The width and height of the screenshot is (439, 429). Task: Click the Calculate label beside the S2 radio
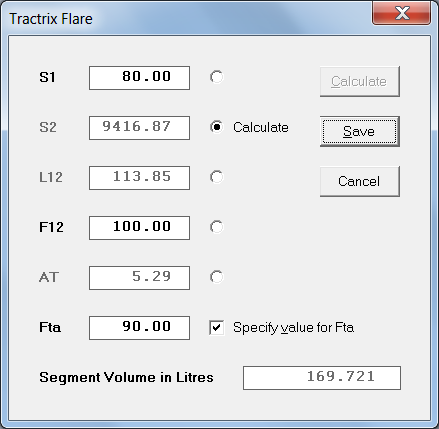261,127
